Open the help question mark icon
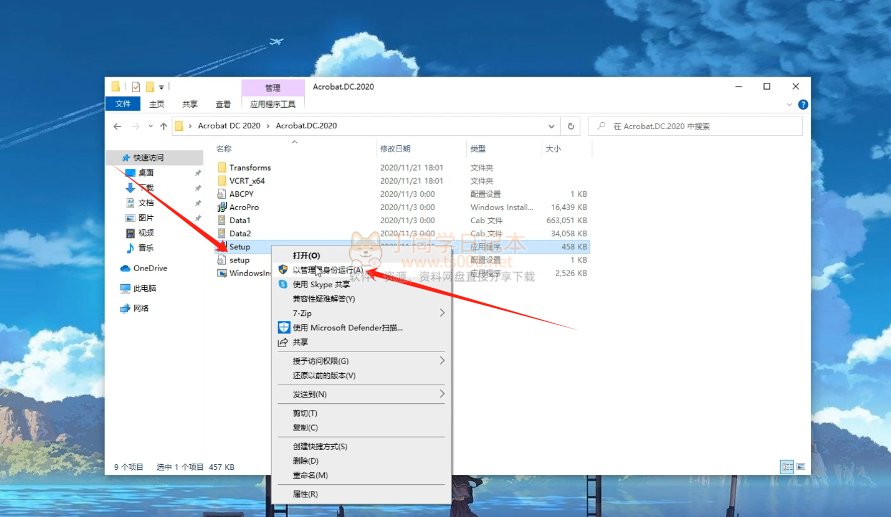The image size is (891, 517). 803,104
